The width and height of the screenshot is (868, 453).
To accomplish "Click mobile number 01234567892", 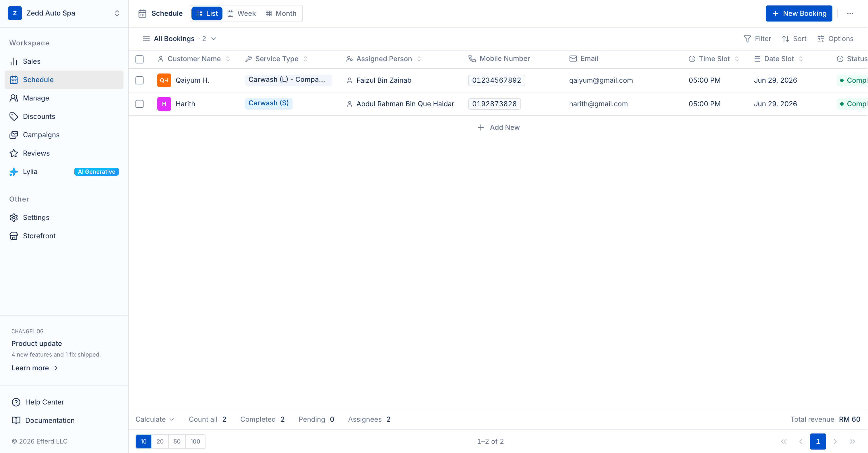I will [x=497, y=80].
